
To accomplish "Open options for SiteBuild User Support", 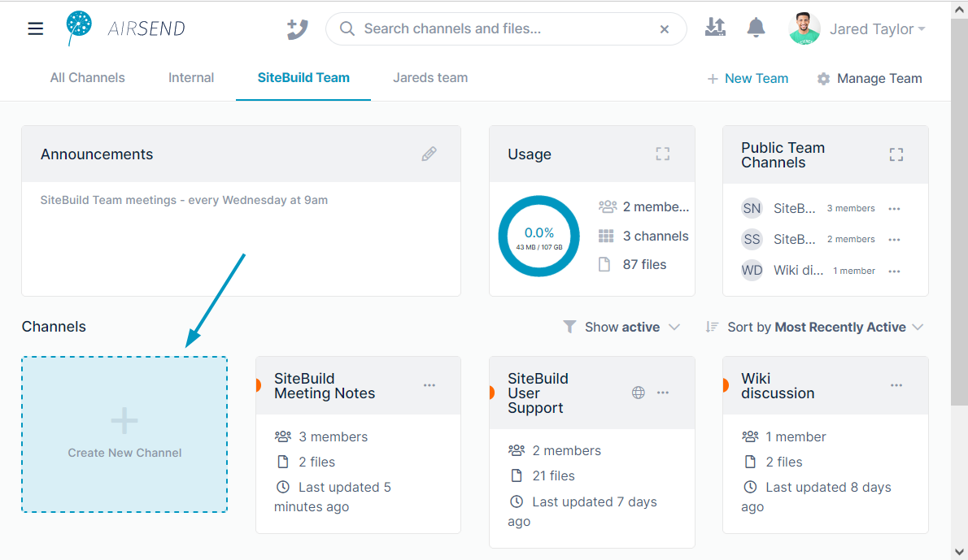I will 663,393.
